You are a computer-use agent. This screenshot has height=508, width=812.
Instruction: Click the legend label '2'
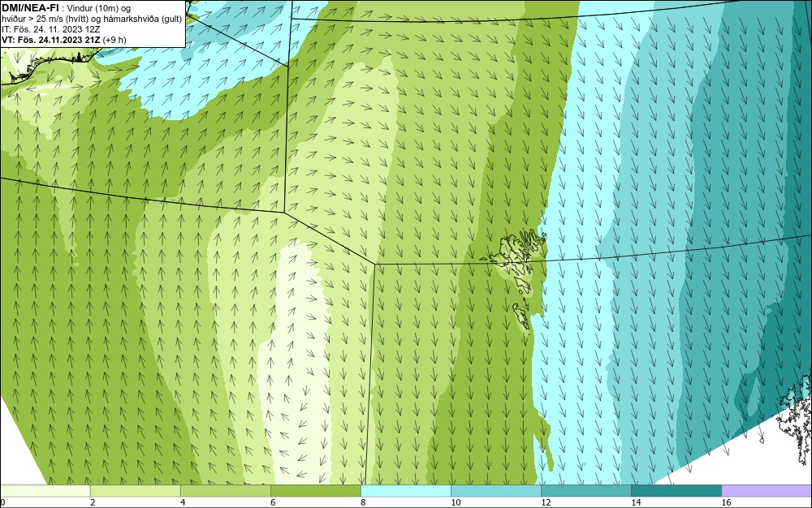(x=93, y=502)
